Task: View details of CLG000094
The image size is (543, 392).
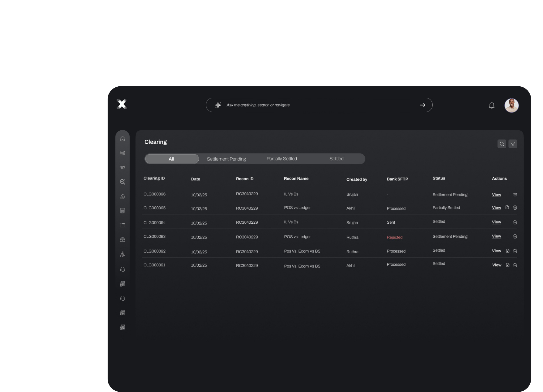Action: pos(496,222)
